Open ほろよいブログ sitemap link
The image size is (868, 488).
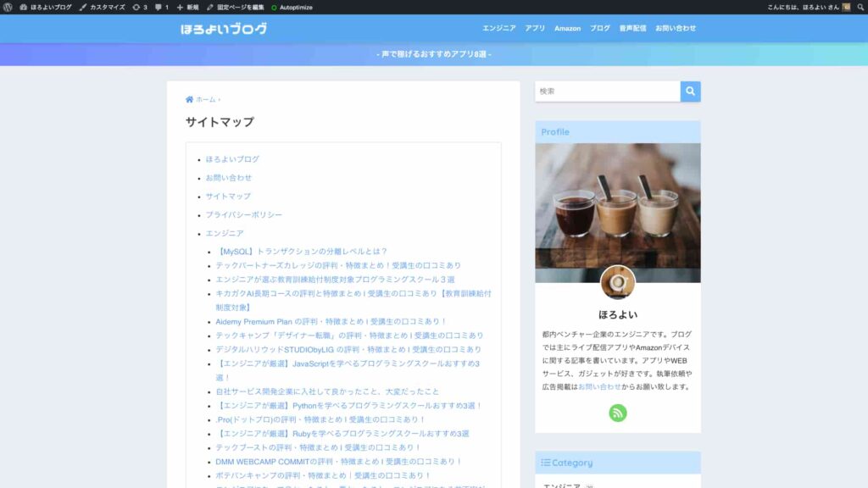pos(232,159)
